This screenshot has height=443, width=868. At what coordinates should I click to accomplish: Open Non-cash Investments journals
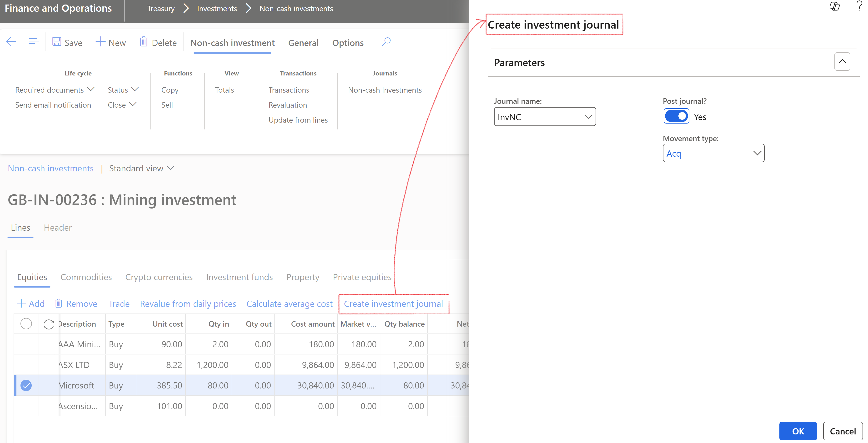point(385,90)
